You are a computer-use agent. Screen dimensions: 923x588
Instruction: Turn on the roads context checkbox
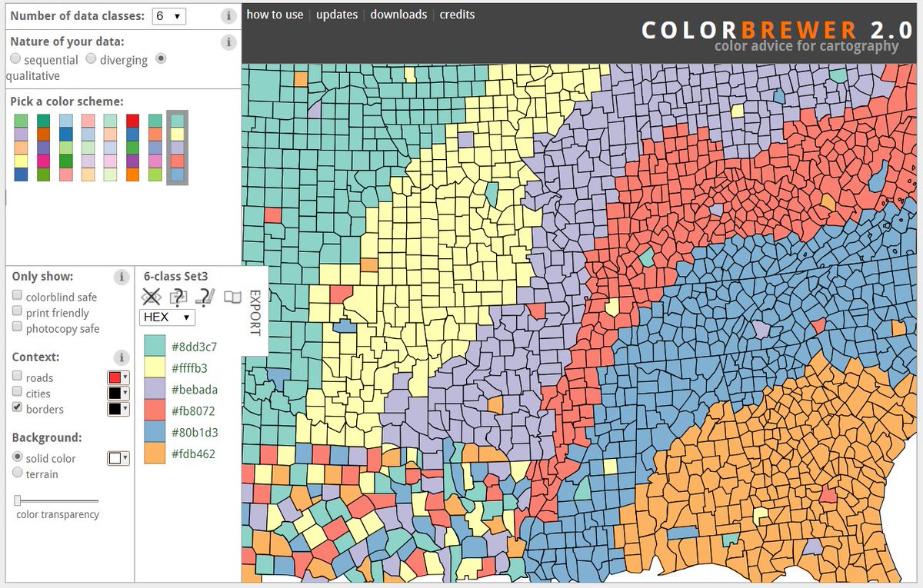tap(17, 377)
